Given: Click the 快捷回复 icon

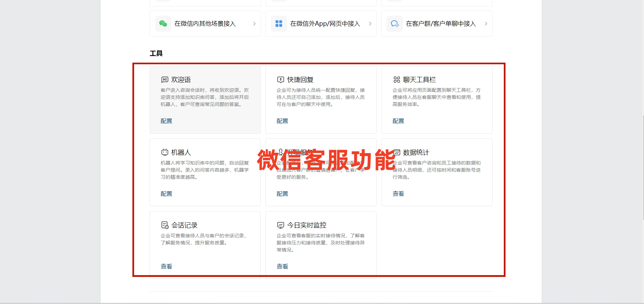Looking at the screenshot, I should click(x=281, y=80).
